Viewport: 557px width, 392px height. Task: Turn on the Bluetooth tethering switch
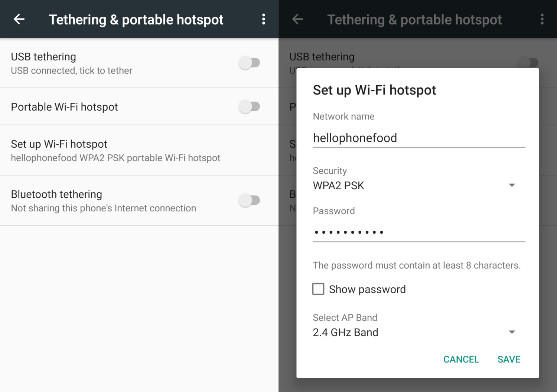point(249,200)
